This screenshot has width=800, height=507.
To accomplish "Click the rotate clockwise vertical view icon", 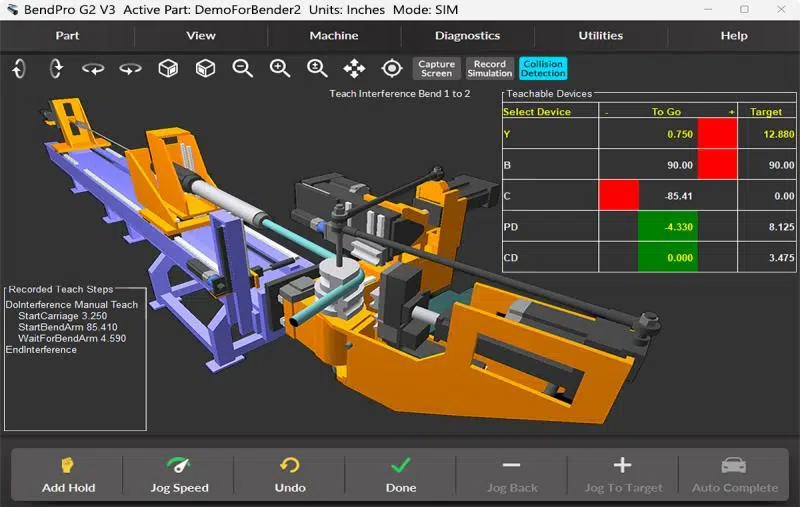I will point(56,68).
